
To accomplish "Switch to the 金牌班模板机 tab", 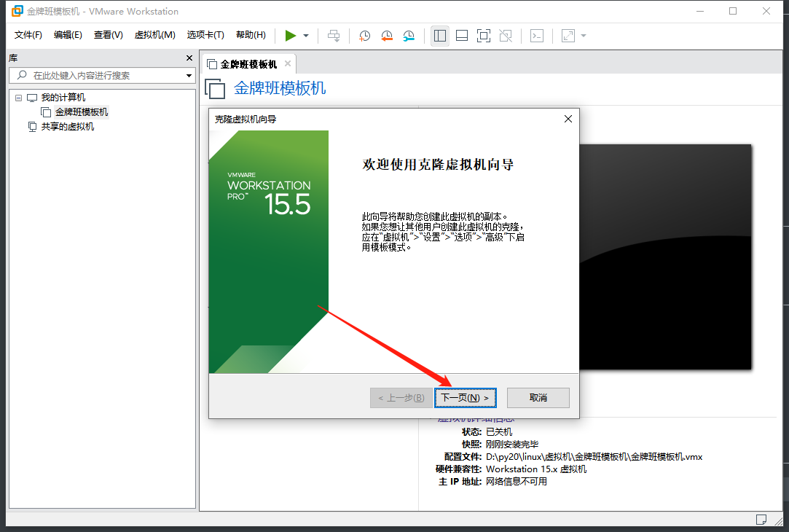I will point(248,64).
